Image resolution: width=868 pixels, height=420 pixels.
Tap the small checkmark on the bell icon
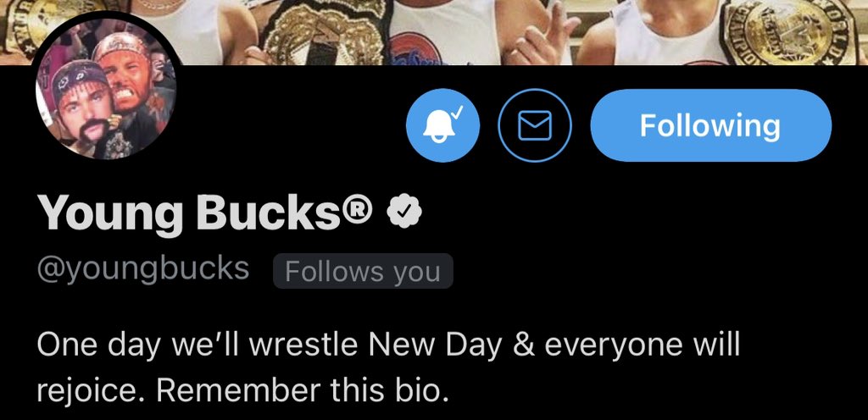pyautogui.click(x=457, y=113)
